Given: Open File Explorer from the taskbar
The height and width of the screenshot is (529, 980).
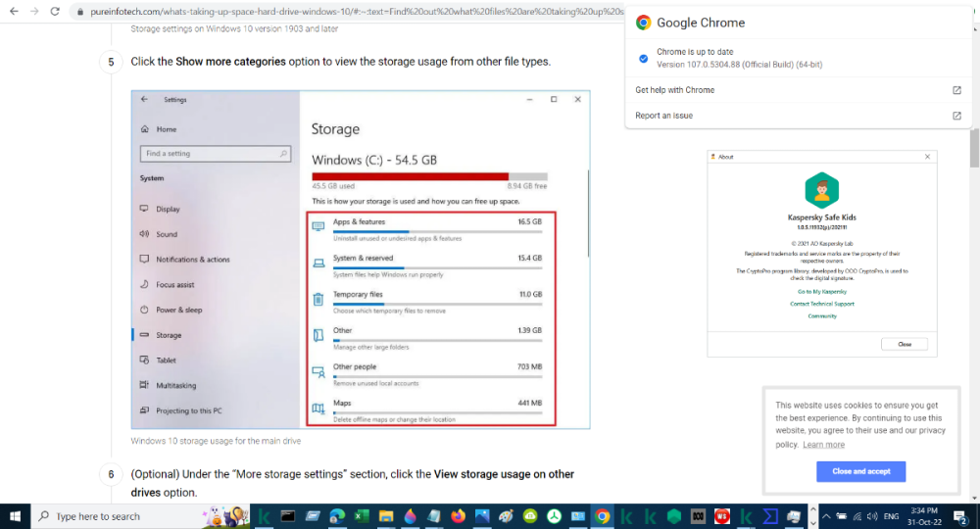Looking at the screenshot, I should coord(385,516).
